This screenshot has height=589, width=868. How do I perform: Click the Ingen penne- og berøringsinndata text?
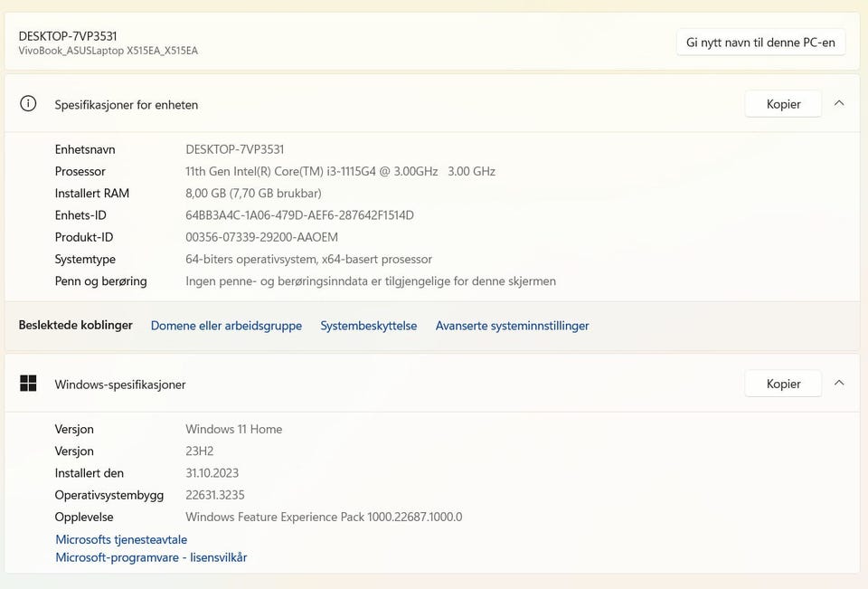pyautogui.click(x=371, y=280)
